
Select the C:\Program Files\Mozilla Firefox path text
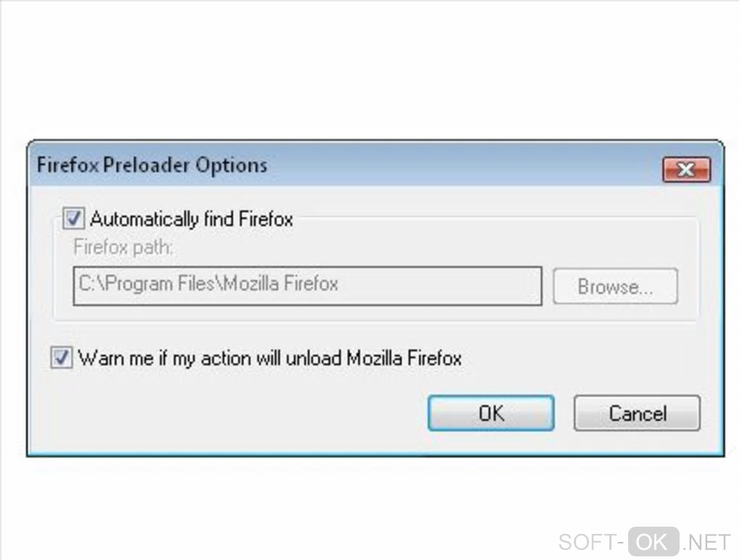pyautogui.click(x=209, y=284)
